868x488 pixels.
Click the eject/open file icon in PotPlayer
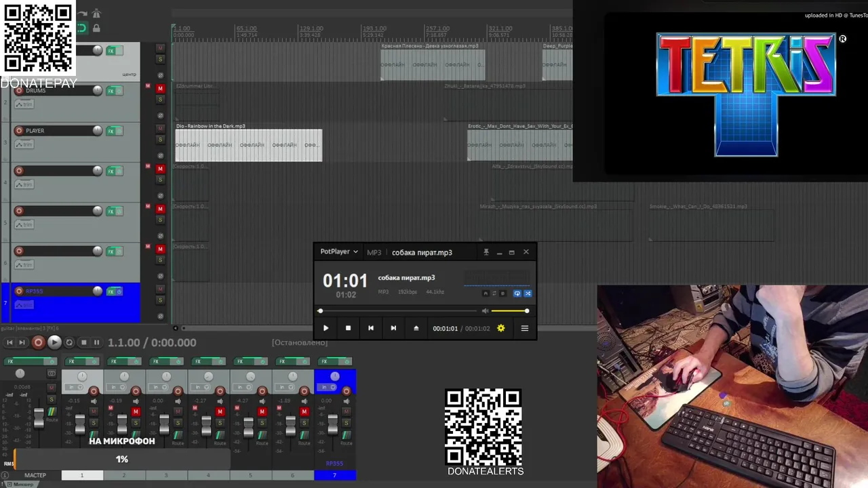point(416,328)
